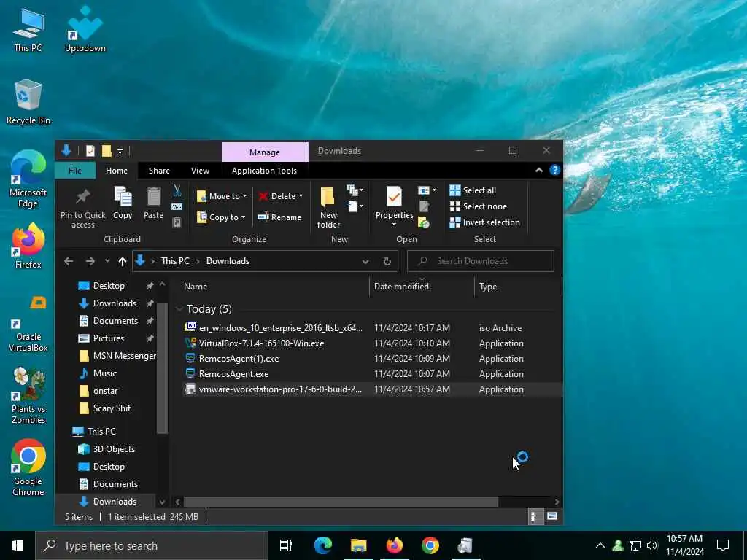Open Firefox from the taskbar
Image resolution: width=747 pixels, height=560 pixels.
pos(394,545)
